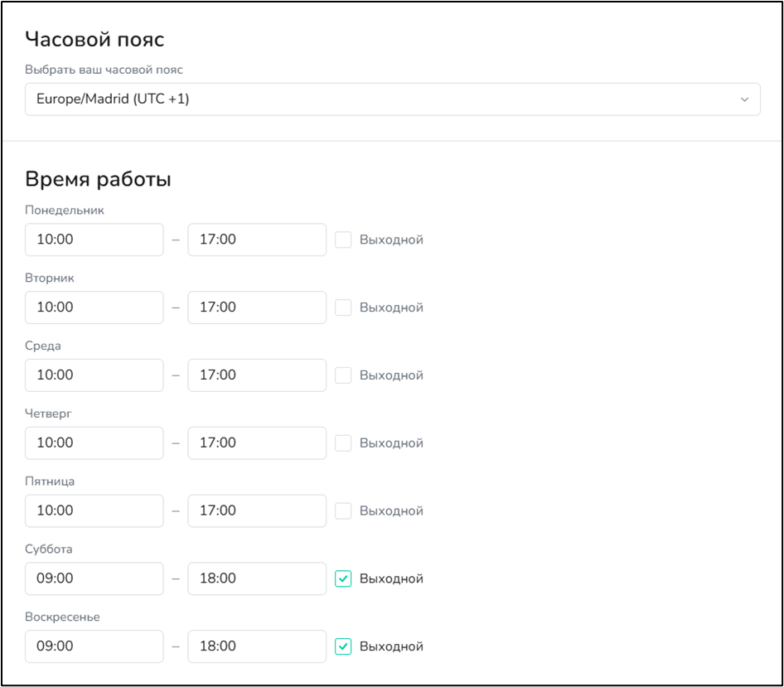Click the timezone dropdown chevron arrow

tap(744, 99)
